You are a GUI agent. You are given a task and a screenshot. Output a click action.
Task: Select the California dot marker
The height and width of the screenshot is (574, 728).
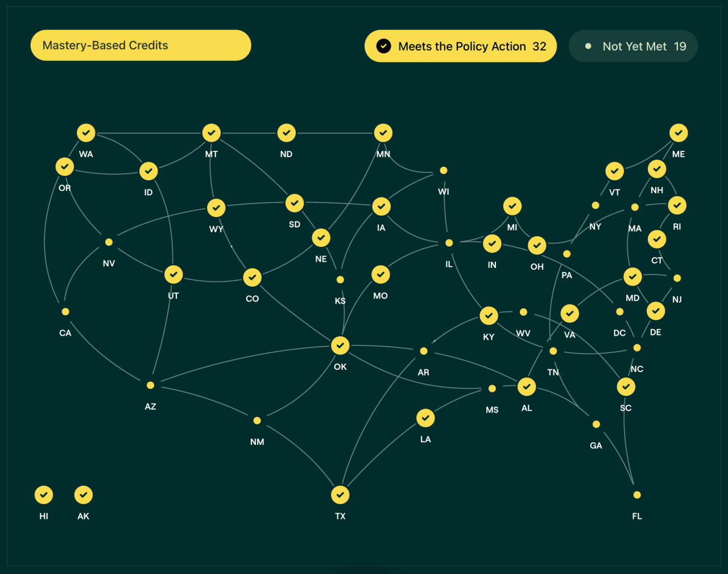[65, 312]
